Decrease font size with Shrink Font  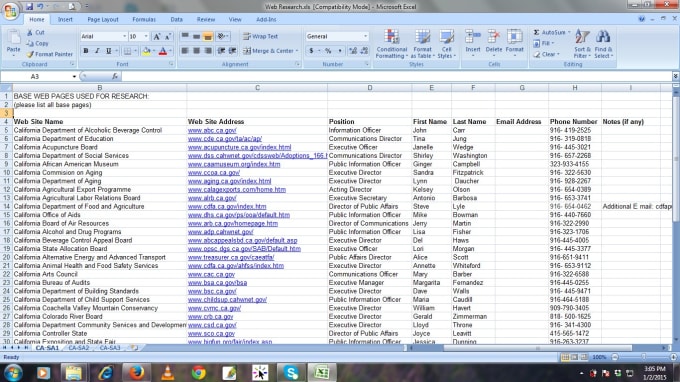pos(168,36)
